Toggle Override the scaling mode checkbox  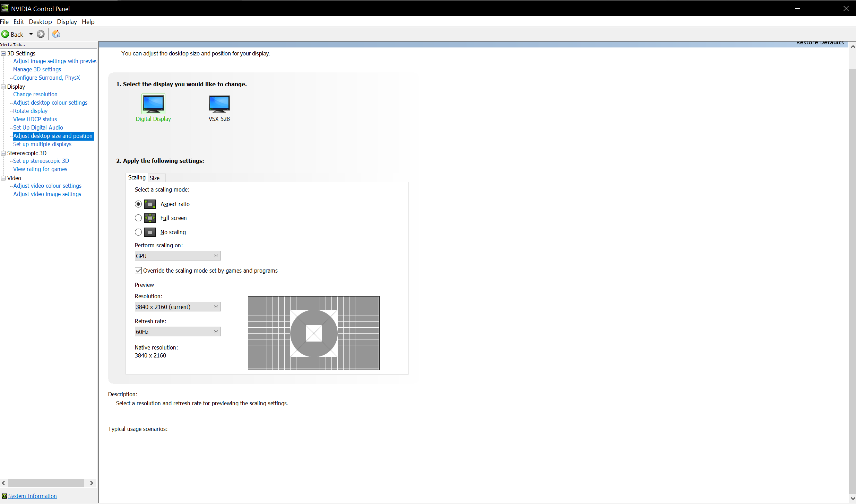138,271
